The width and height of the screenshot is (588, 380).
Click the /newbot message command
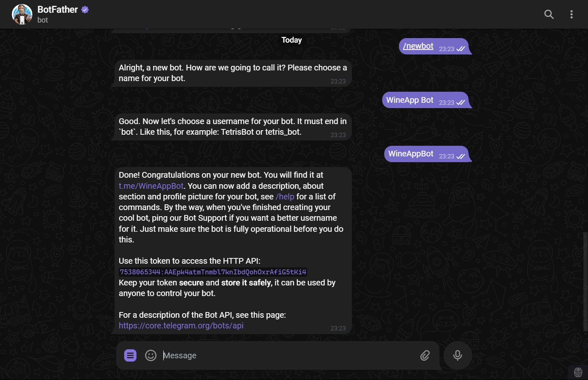click(x=418, y=46)
